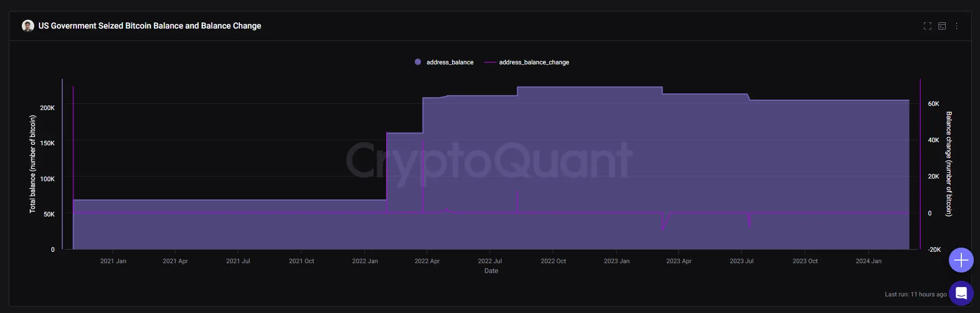Click the '150K' left axis value
This screenshot has height=313, width=980.
tap(47, 143)
